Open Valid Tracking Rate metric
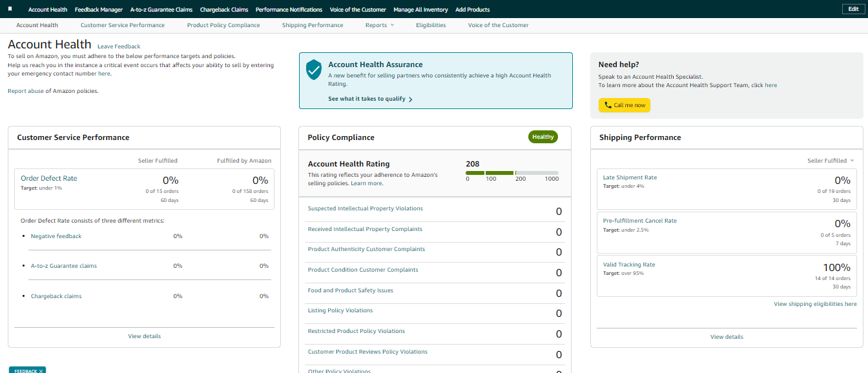This screenshot has height=373, width=868. tap(629, 265)
